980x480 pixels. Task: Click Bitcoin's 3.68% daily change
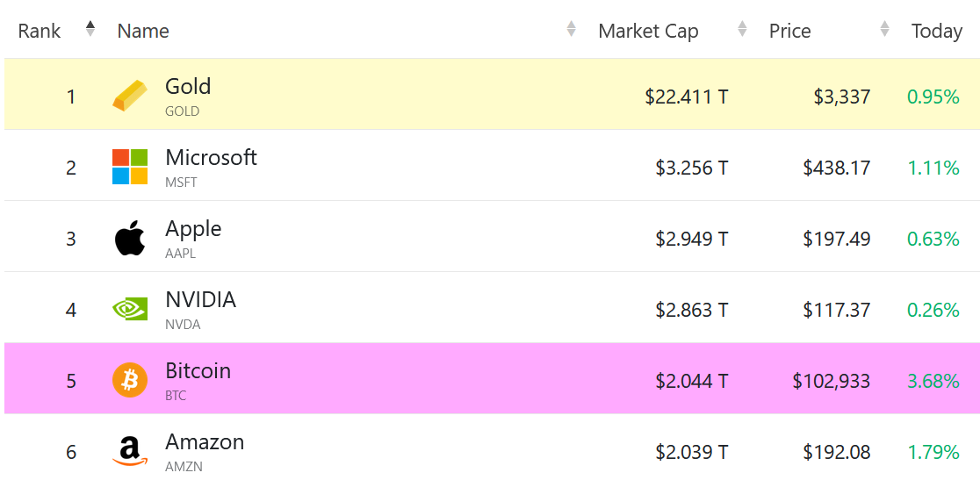[x=933, y=382]
